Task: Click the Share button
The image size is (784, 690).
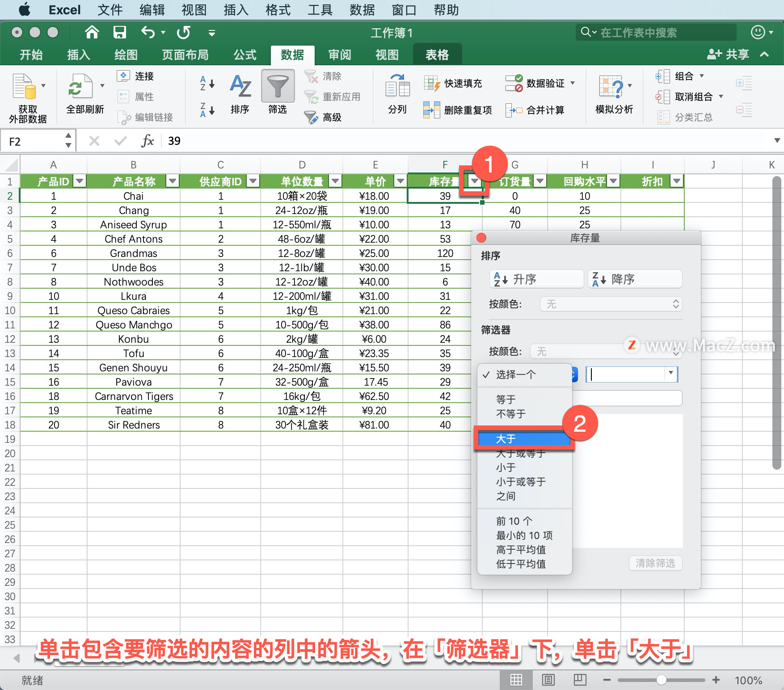Action: 728,55
